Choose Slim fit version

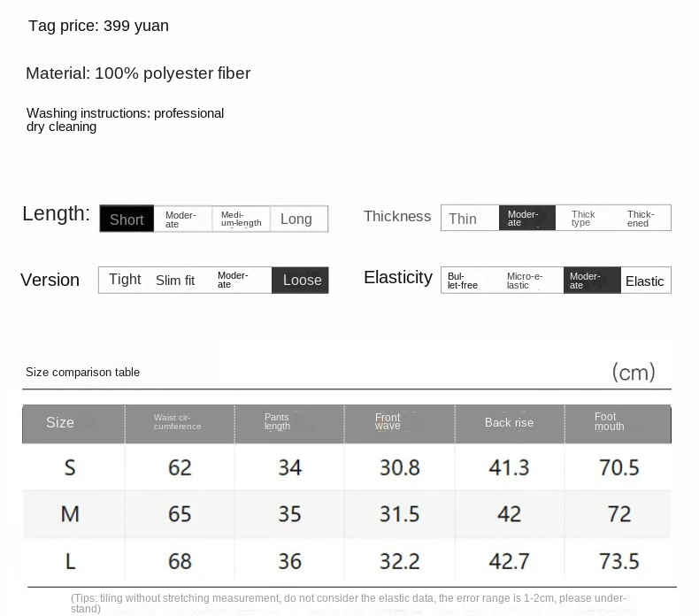pyautogui.click(x=175, y=281)
